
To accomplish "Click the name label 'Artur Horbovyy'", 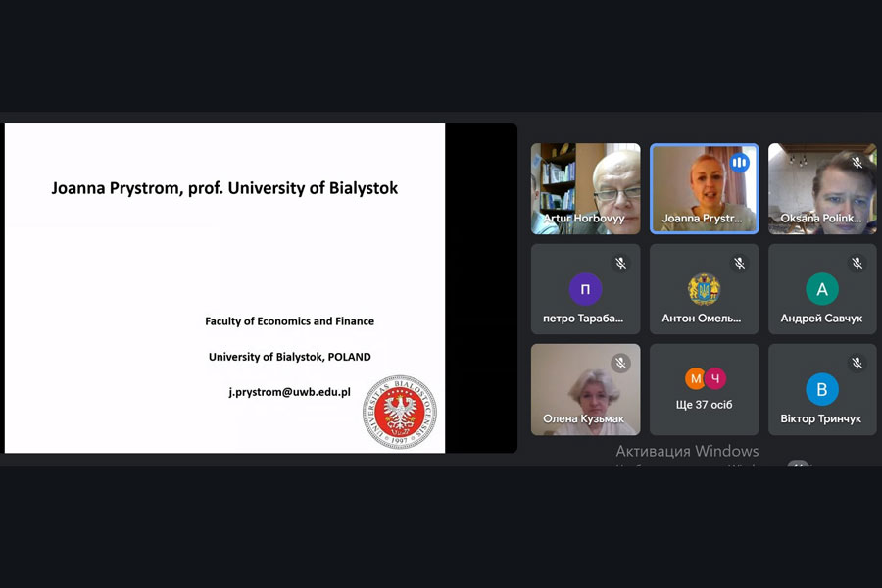I will coord(583,219).
